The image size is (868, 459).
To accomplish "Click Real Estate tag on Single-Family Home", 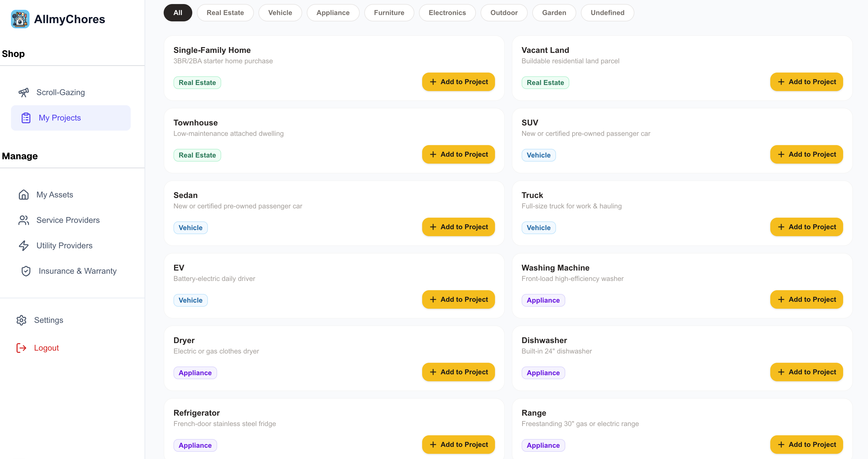I will 197,82.
